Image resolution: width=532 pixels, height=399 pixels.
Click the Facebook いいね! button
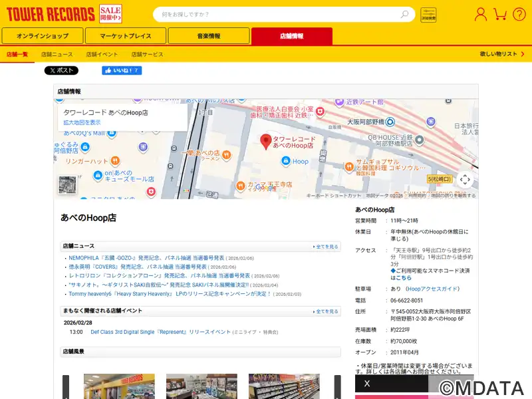122,70
